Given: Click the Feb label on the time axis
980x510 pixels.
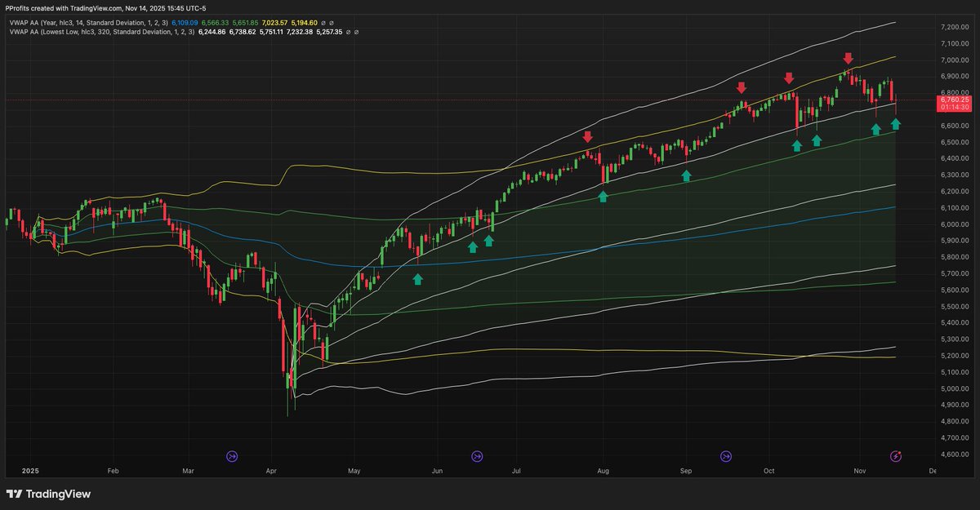Looking at the screenshot, I should [113, 471].
